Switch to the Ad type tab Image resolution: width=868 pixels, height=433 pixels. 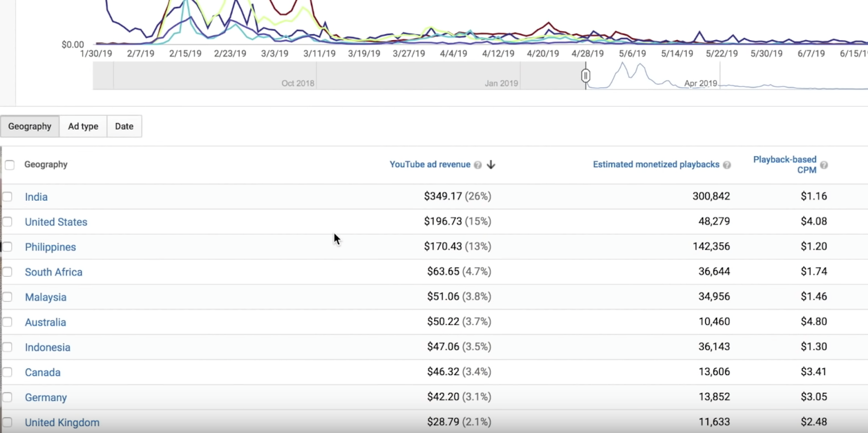[83, 126]
